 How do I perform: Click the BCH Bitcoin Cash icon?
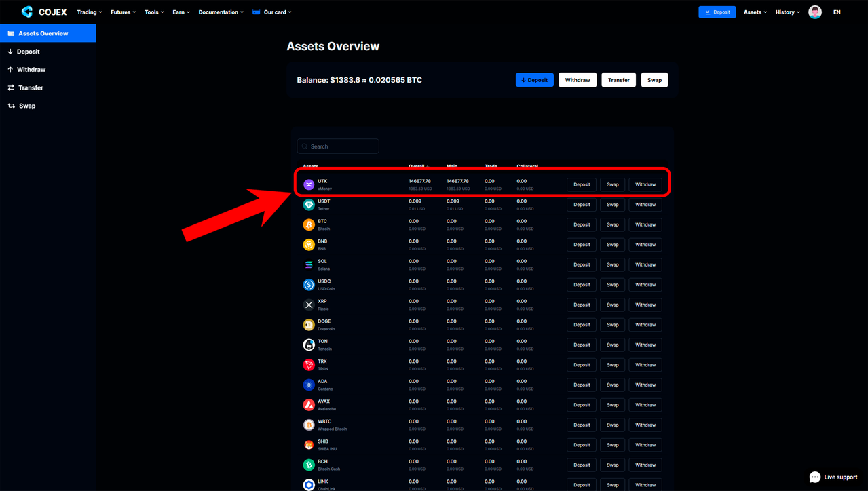coord(309,465)
